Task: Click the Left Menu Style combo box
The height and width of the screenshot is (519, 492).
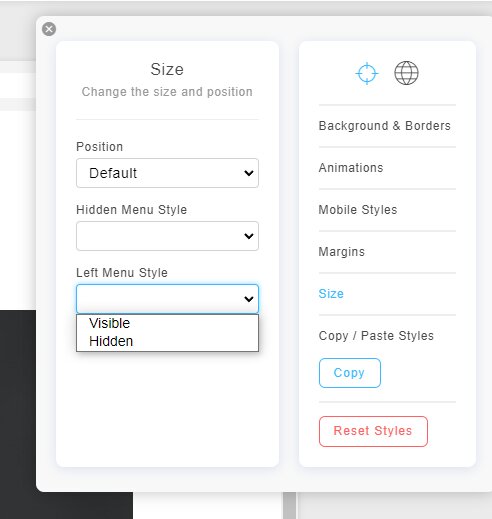Action: pyautogui.click(x=167, y=299)
